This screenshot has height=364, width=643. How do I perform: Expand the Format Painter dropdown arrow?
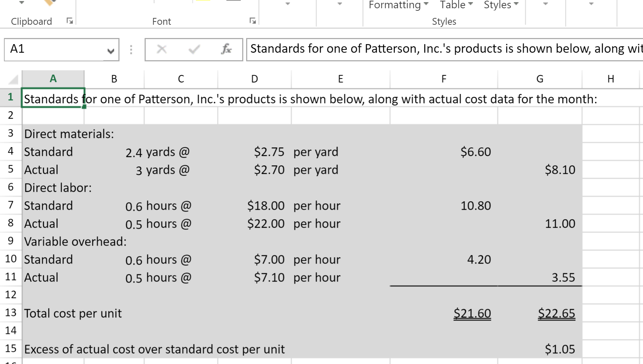pyautogui.click(x=22, y=3)
